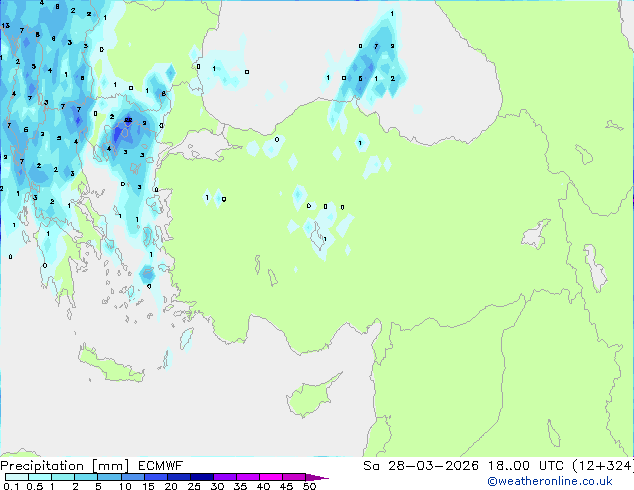Click the 35–40 mm legend color swatch
The image size is (634, 490).
point(248,477)
